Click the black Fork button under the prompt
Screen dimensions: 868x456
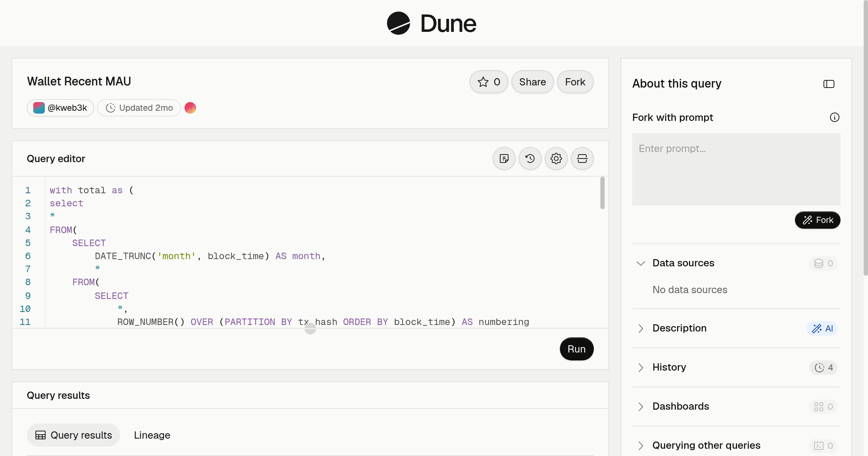coord(817,220)
